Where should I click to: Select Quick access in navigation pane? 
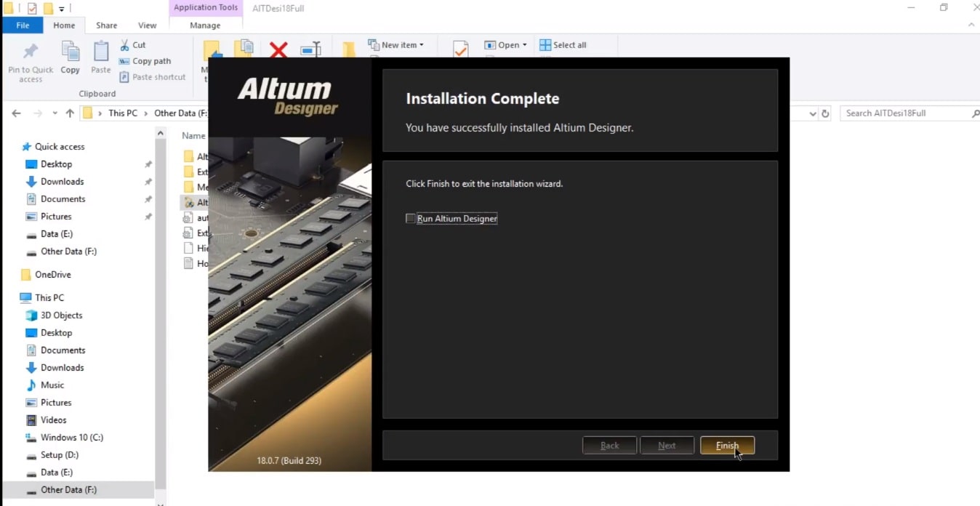point(60,147)
